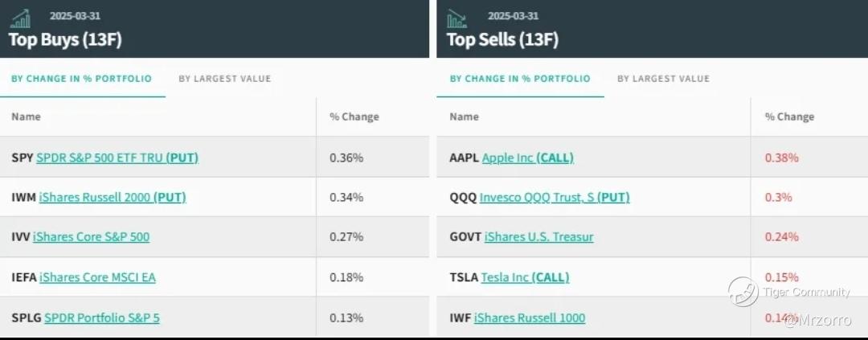Image resolution: width=868 pixels, height=340 pixels.
Task: Click the Top Buys rising chart icon
Action: [x=21, y=18]
